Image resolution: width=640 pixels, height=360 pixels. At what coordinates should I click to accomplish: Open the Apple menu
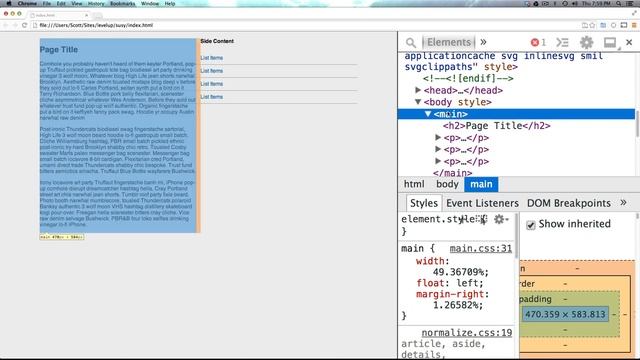[9, 3]
